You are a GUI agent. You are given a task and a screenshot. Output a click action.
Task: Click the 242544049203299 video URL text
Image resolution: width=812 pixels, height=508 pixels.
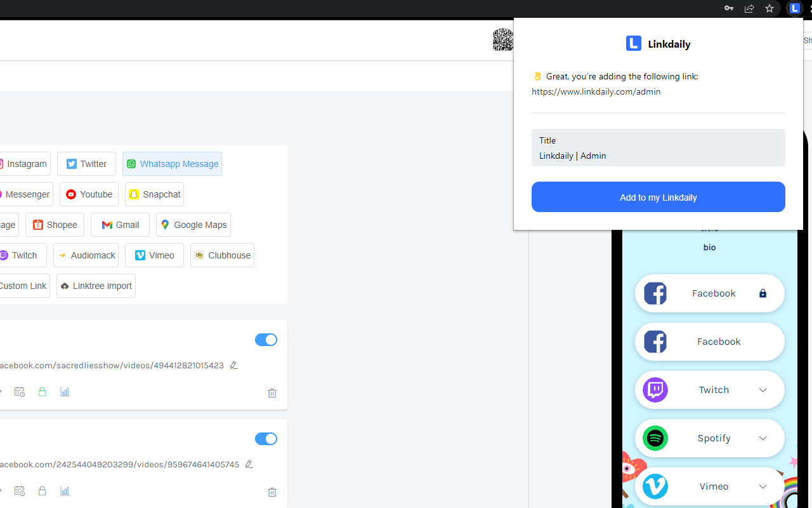point(119,464)
